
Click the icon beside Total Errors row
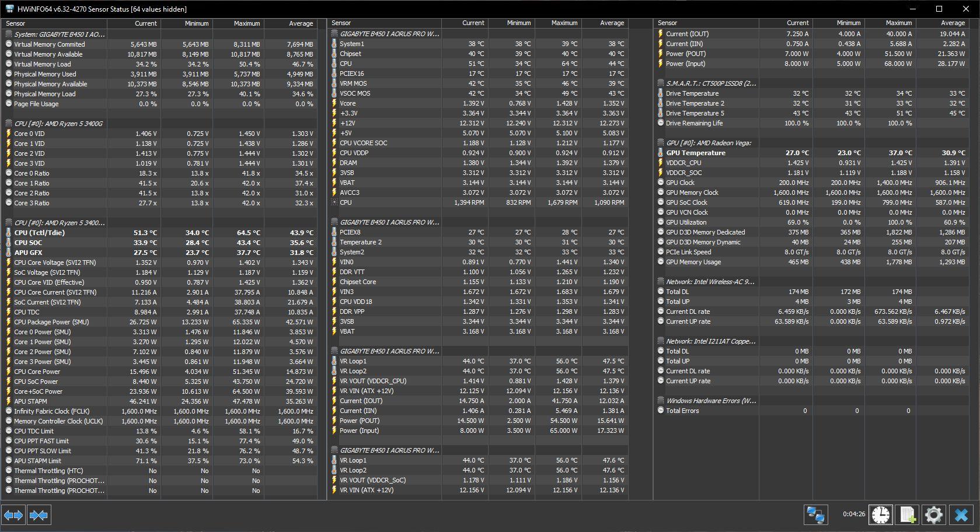click(661, 411)
